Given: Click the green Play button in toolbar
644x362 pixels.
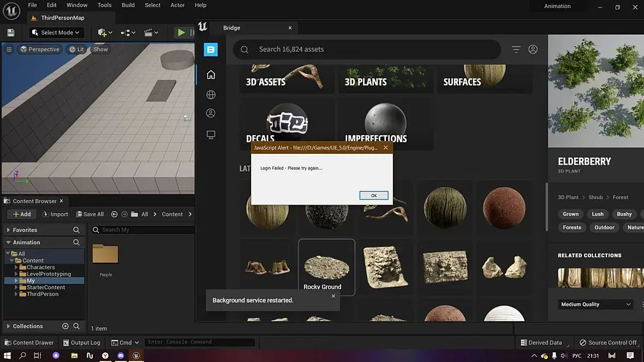Looking at the screenshot, I should pos(181,32).
